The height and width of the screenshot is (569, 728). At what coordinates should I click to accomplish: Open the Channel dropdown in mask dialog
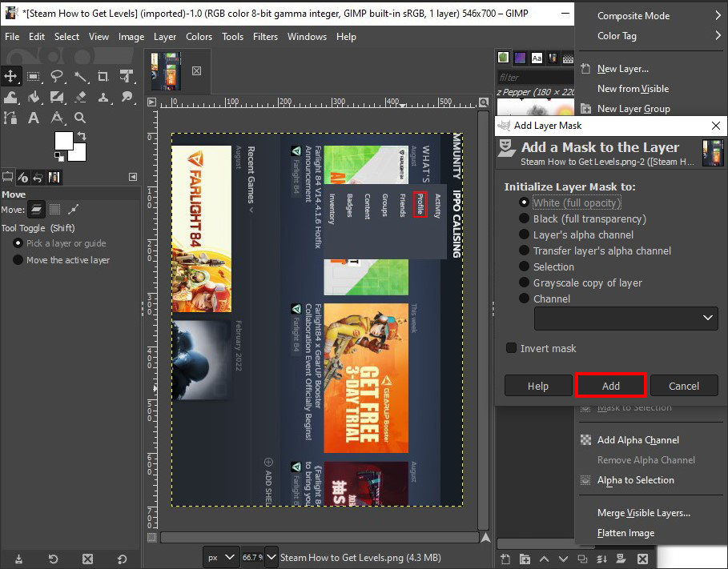[626, 318]
